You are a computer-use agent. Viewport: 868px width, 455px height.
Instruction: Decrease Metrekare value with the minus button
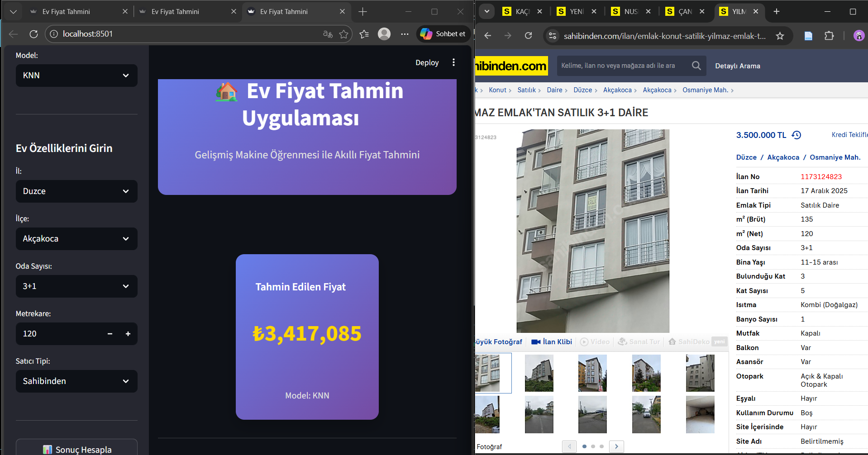coord(110,334)
